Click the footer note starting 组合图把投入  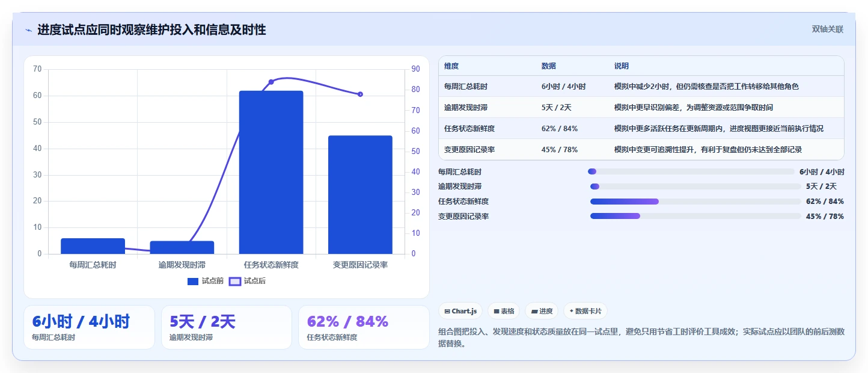[641, 338]
